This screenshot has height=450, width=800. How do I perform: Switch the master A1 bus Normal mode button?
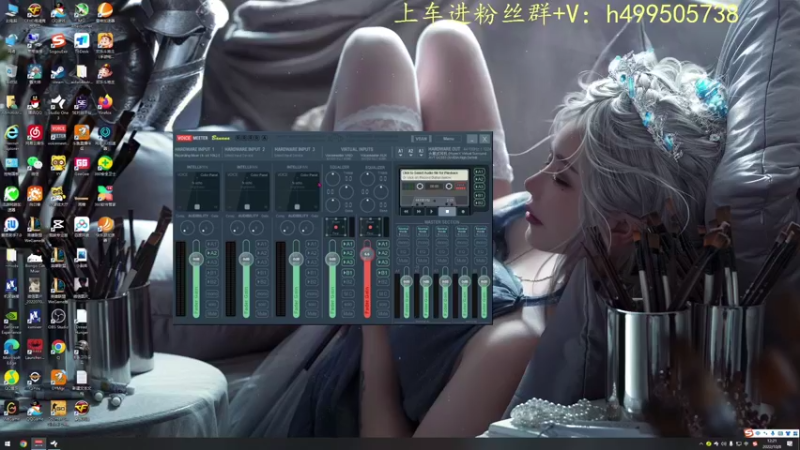pos(403,231)
